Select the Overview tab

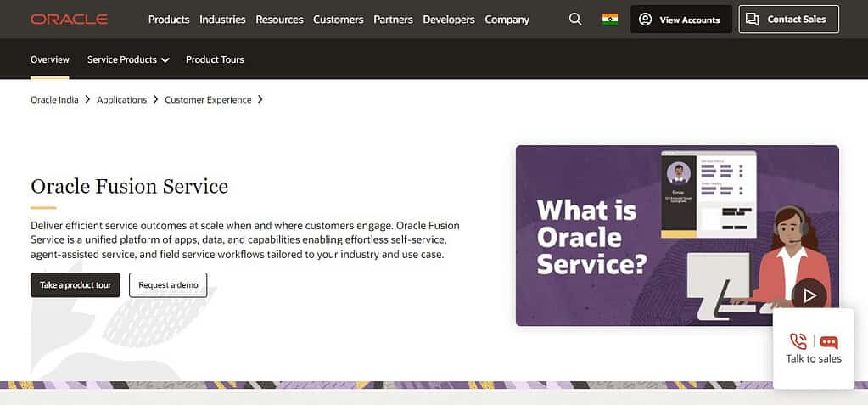point(50,59)
